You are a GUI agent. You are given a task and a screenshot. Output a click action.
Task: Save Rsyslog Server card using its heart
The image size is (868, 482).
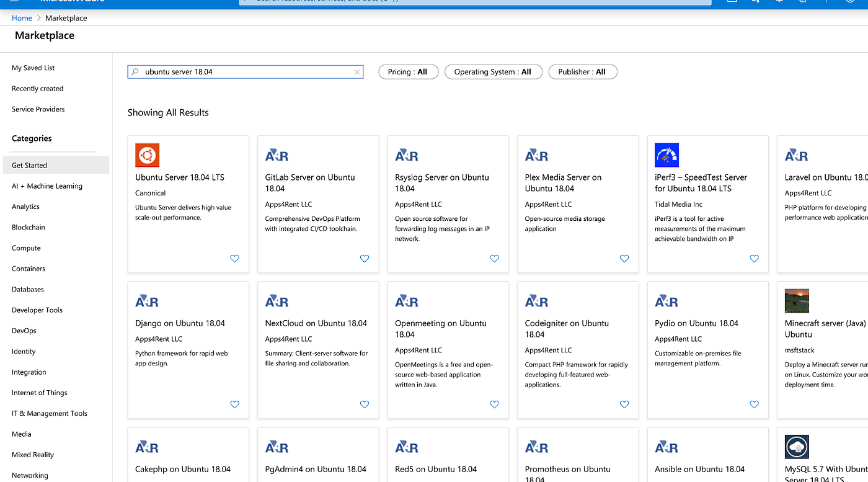[x=494, y=259]
